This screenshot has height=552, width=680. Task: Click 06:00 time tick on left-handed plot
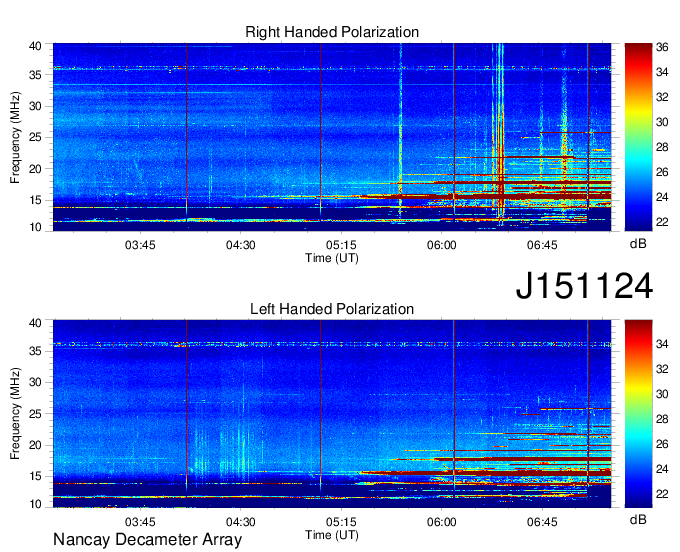(x=441, y=522)
